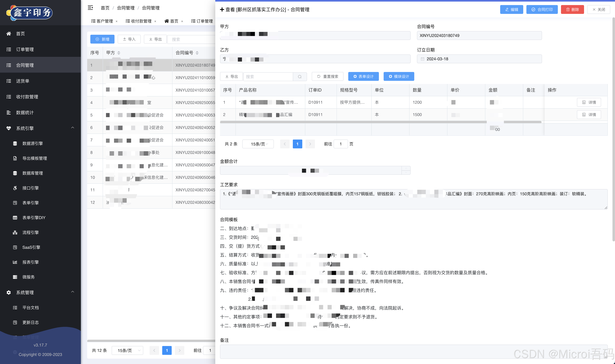This screenshot has width=615, height=364.
Task: Click the 合同打印 print button
Action: click(x=542, y=10)
